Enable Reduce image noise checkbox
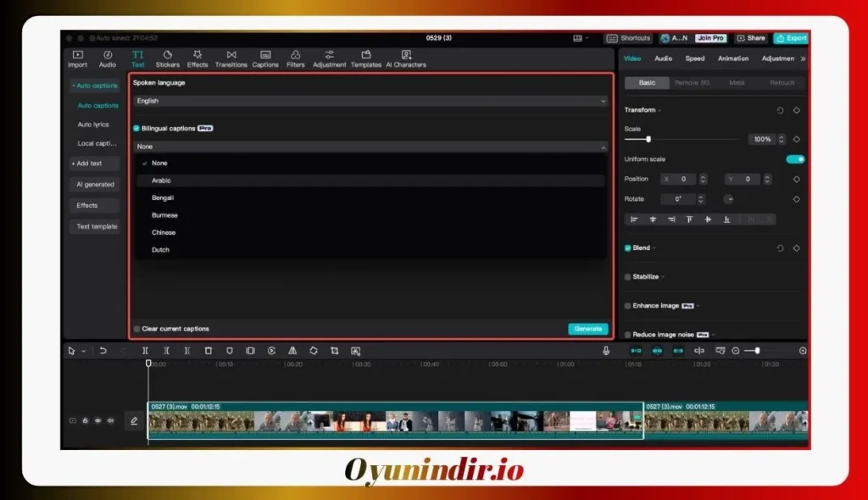This screenshot has width=868, height=500. (628, 335)
